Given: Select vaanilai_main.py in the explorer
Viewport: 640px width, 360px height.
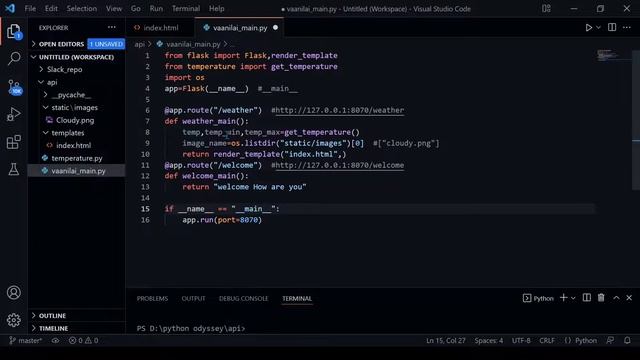Looking at the screenshot, I should [x=77, y=171].
